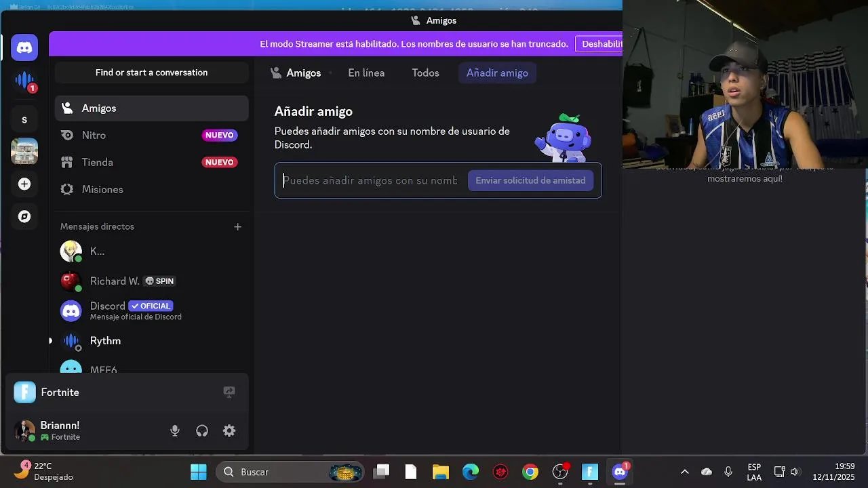This screenshot has width=868, height=488.
Task: Click Enviar solicitud de amistad button
Action: point(530,180)
